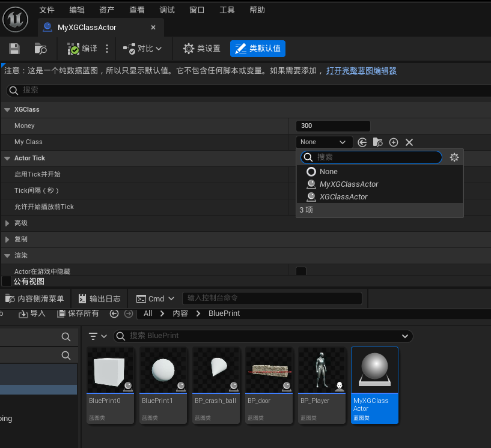Click upper search icon in sources panel

66,337
